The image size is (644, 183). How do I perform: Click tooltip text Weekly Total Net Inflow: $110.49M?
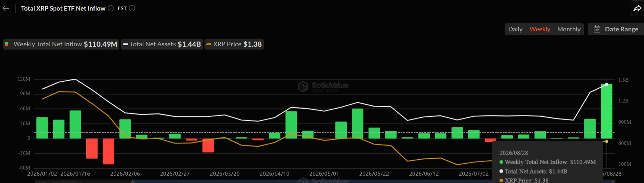point(550,162)
